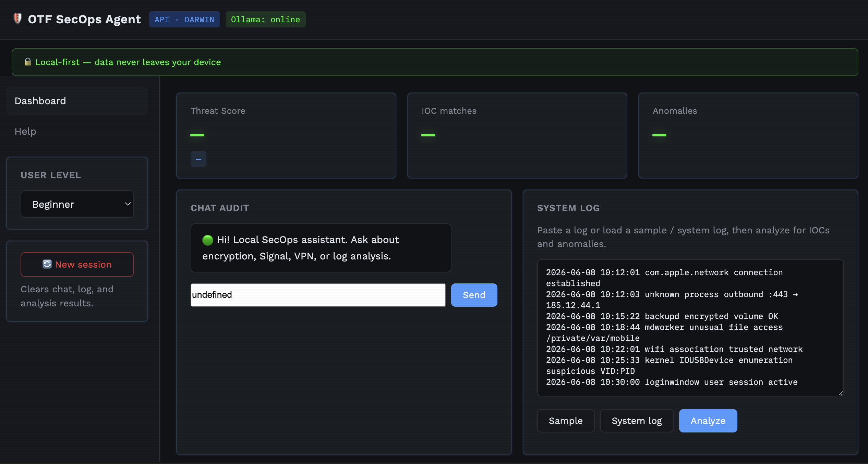Grab the log textarea resize handle

pyautogui.click(x=840, y=393)
